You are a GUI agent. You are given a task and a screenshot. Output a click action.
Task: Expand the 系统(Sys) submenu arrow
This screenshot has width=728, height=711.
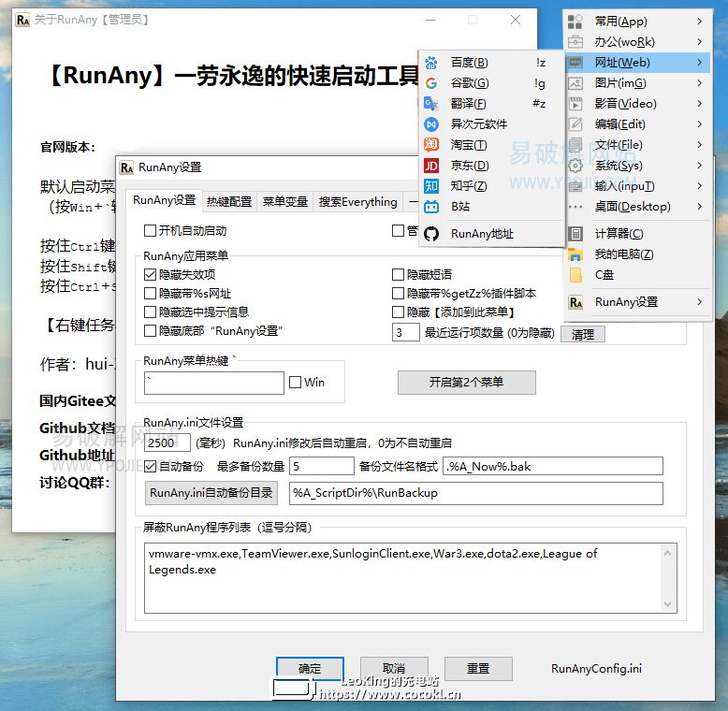click(699, 166)
